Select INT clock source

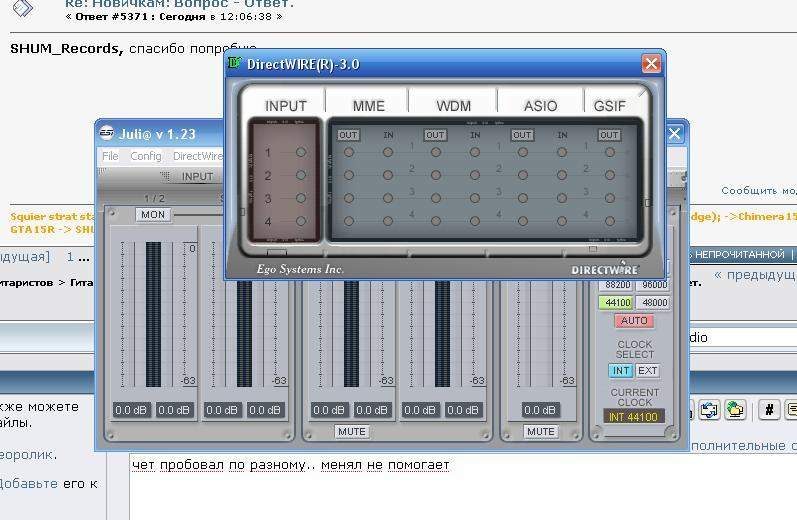point(621,370)
